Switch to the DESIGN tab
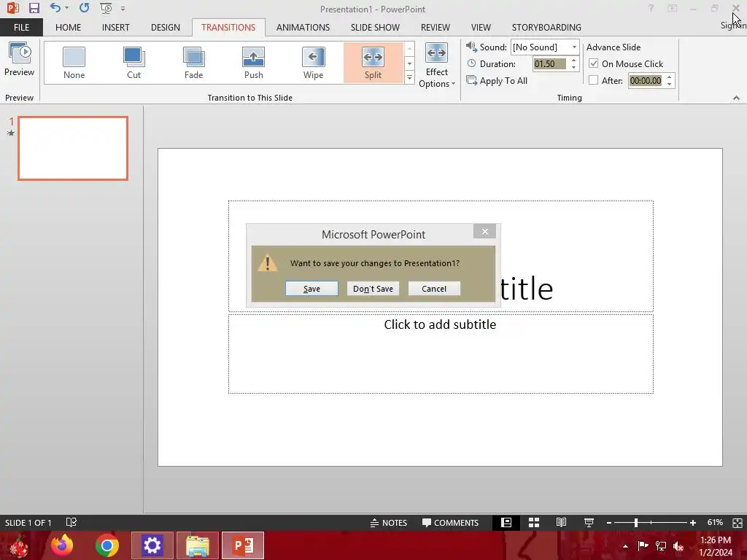 (166, 28)
